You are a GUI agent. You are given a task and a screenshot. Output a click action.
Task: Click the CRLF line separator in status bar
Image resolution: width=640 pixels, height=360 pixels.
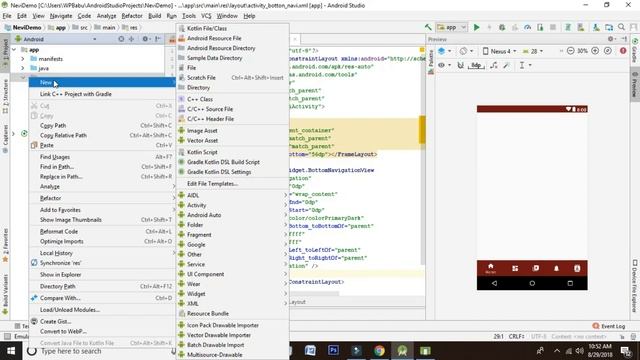click(516, 337)
